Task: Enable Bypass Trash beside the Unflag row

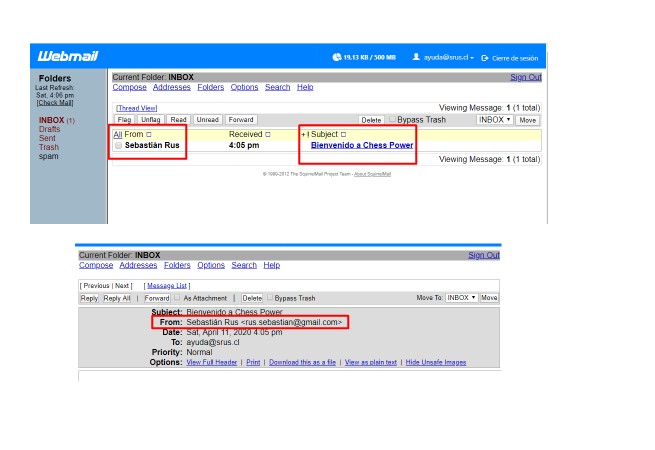Action: (x=392, y=119)
